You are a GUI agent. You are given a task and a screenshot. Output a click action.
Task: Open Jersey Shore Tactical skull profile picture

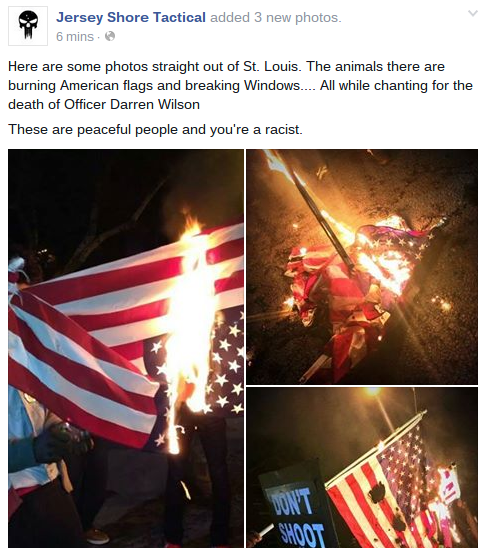(28, 26)
